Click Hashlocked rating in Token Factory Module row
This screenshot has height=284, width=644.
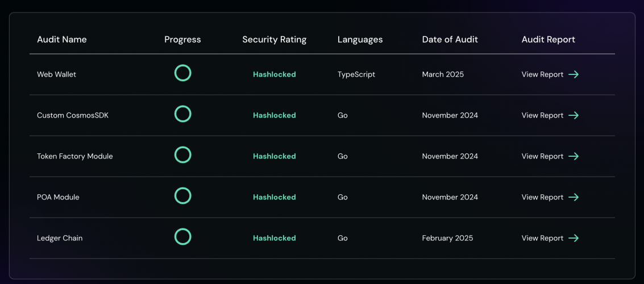point(275,156)
